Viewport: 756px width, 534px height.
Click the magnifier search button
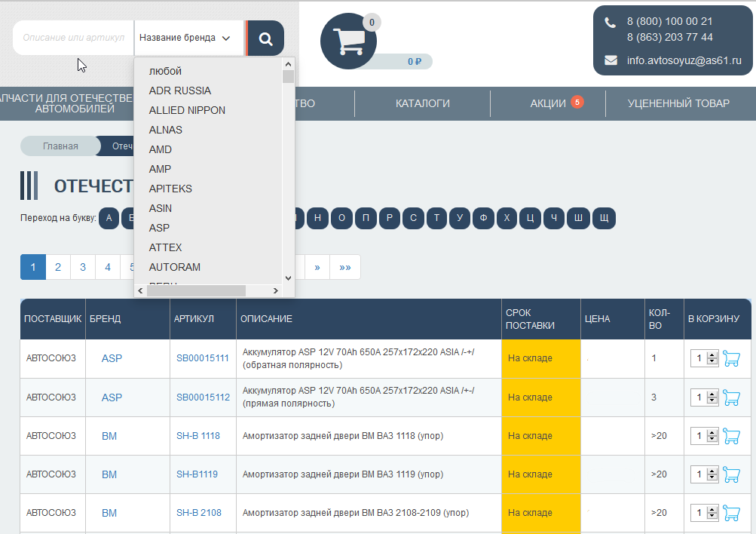(x=266, y=38)
